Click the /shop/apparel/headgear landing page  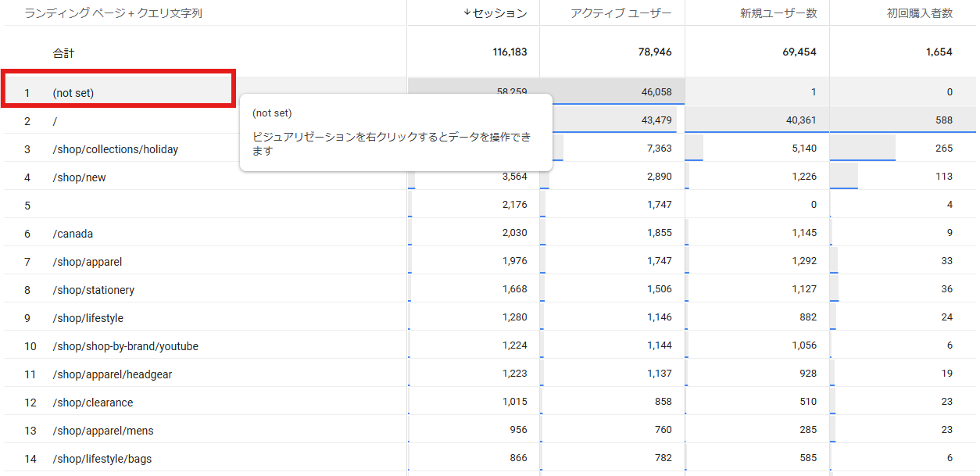(x=113, y=374)
